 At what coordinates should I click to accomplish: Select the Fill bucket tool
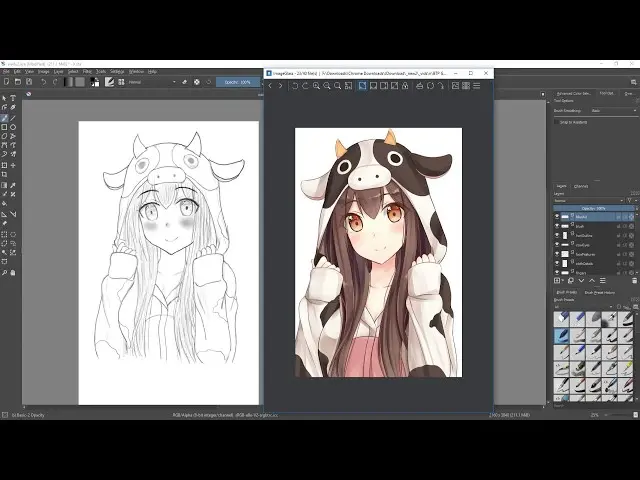pyautogui.click(x=4, y=204)
